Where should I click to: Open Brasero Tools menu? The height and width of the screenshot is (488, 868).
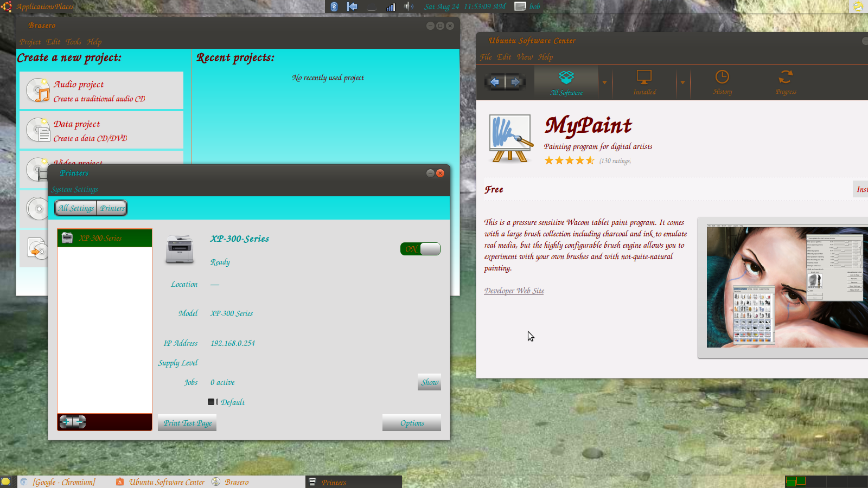[x=73, y=42]
